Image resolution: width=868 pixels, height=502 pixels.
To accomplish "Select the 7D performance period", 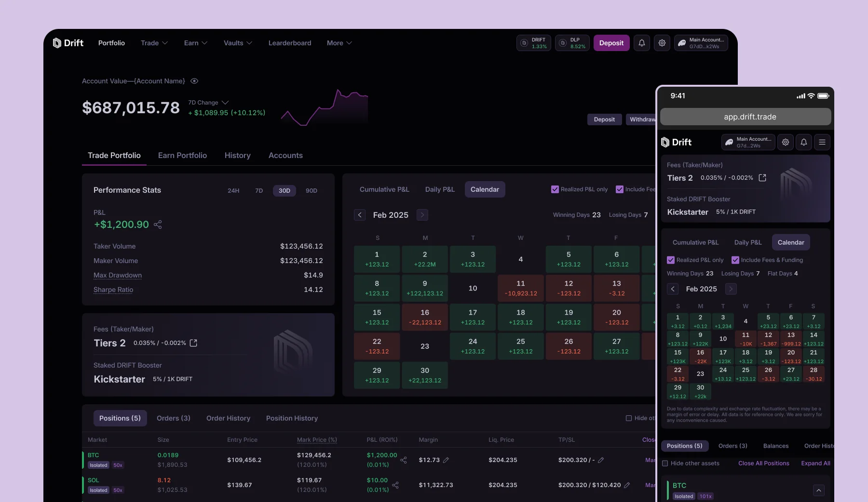I will [259, 191].
